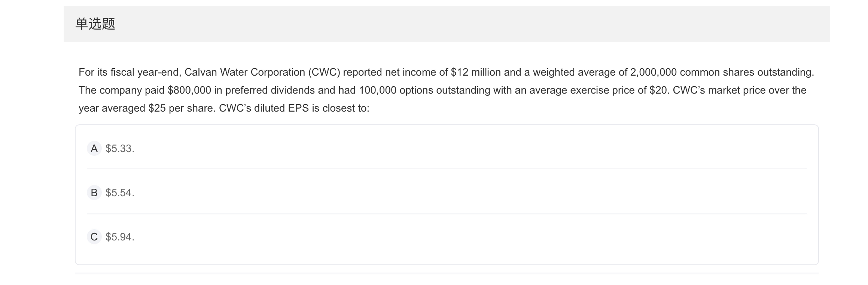The width and height of the screenshot is (868, 285).
Task: Select option C letter badge
Action: pos(94,237)
